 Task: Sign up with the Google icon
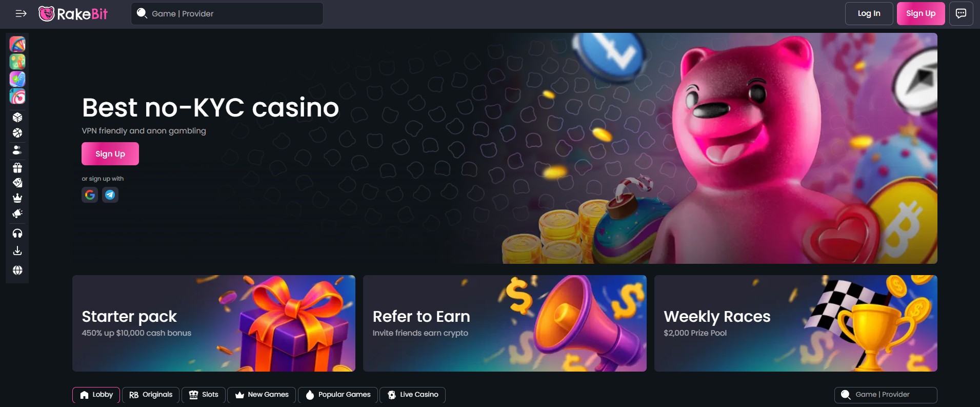coord(90,195)
